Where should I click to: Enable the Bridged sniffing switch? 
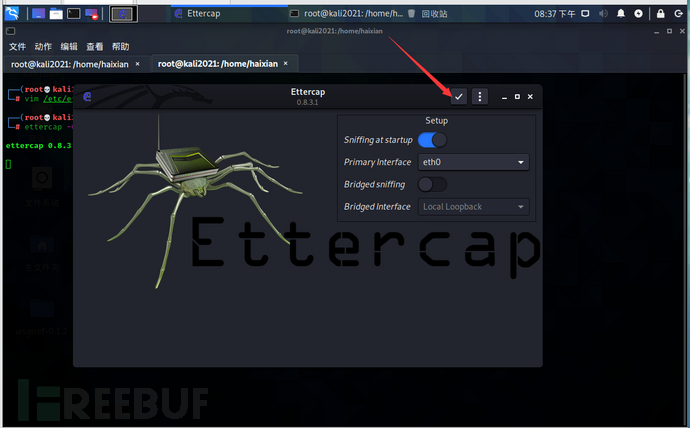tap(432, 184)
